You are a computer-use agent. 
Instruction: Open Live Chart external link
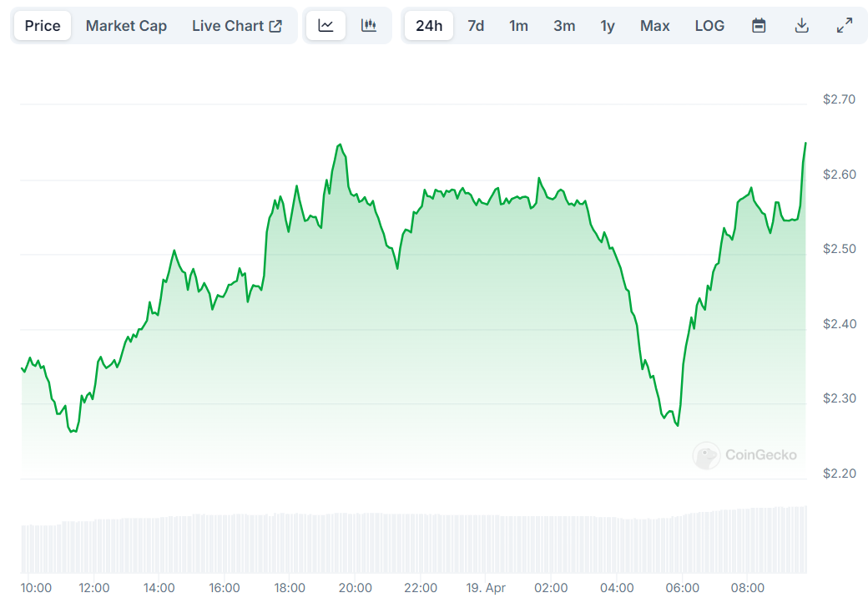(x=237, y=26)
